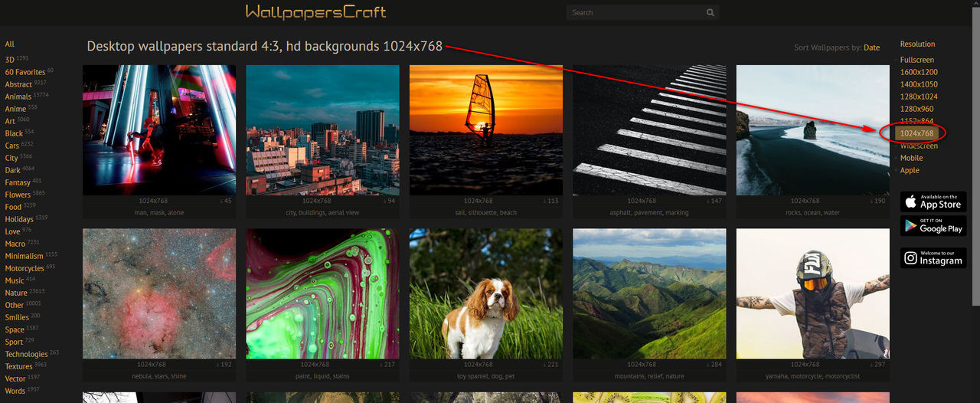Image resolution: width=980 pixels, height=403 pixels.
Task: Click into the Search field
Action: pyautogui.click(x=635, y=12)
